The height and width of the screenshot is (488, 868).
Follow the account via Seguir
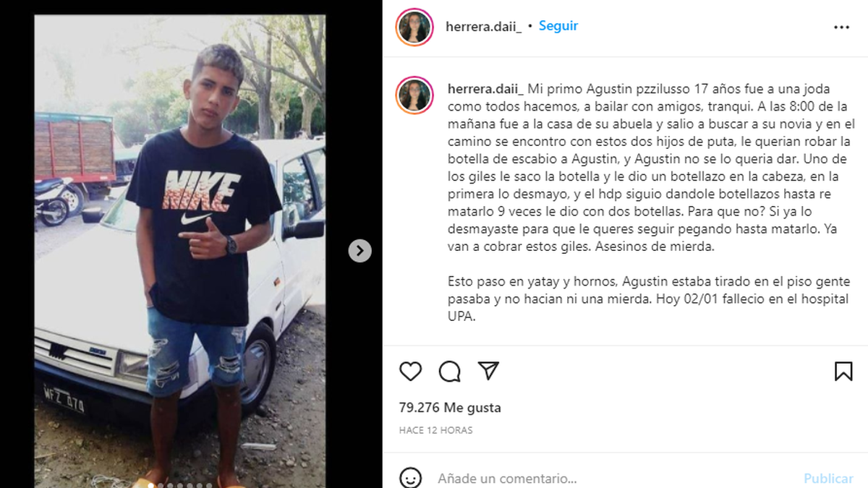point(558,26)
